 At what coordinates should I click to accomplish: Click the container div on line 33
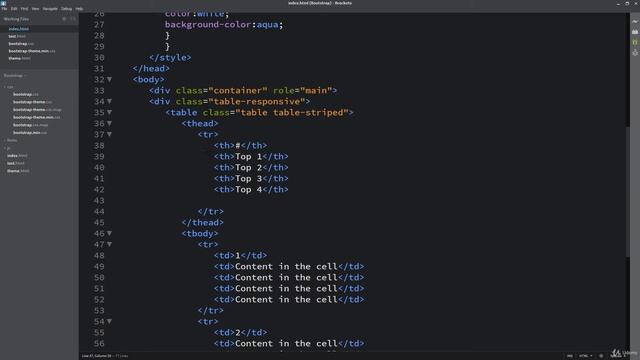(243, 91)
